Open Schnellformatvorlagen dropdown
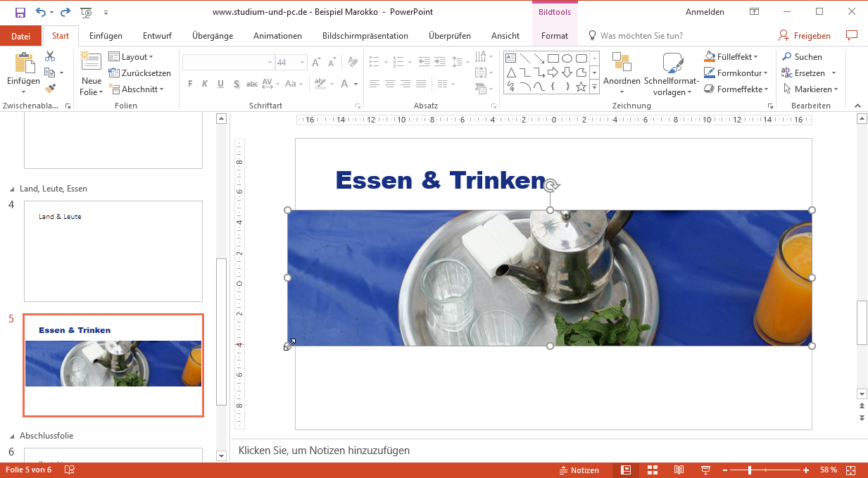868x478 pixels. [x=672, y=73]
